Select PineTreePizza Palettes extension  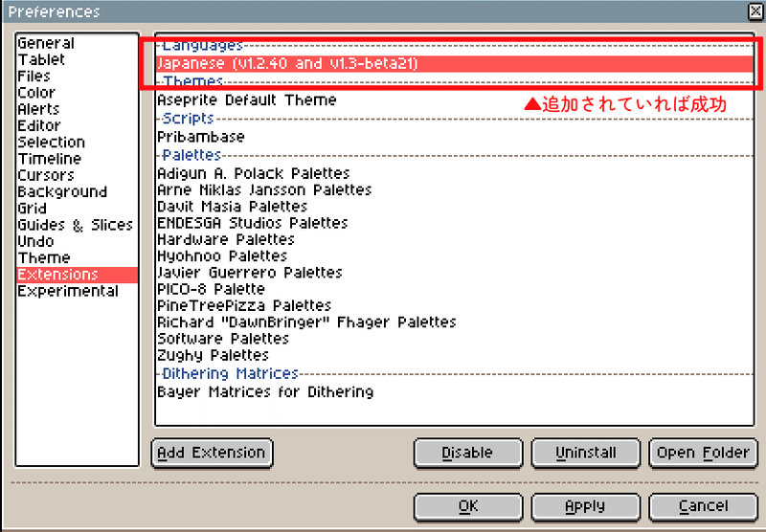(x=454, y=305)
